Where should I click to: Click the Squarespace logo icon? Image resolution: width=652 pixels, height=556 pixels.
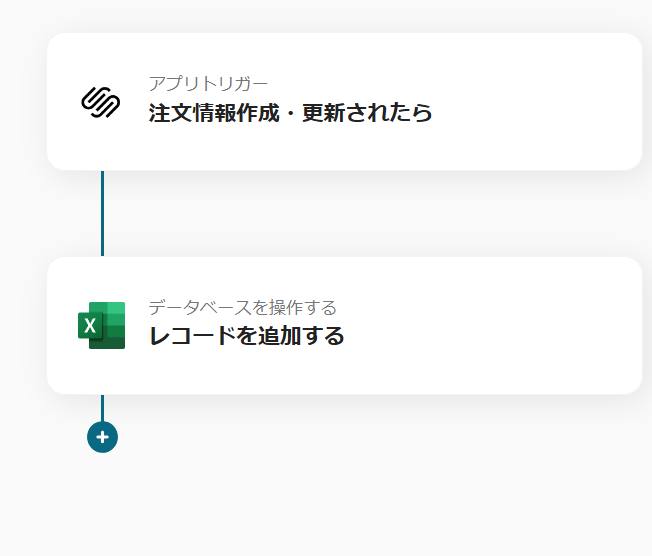[x=101, y=102]
